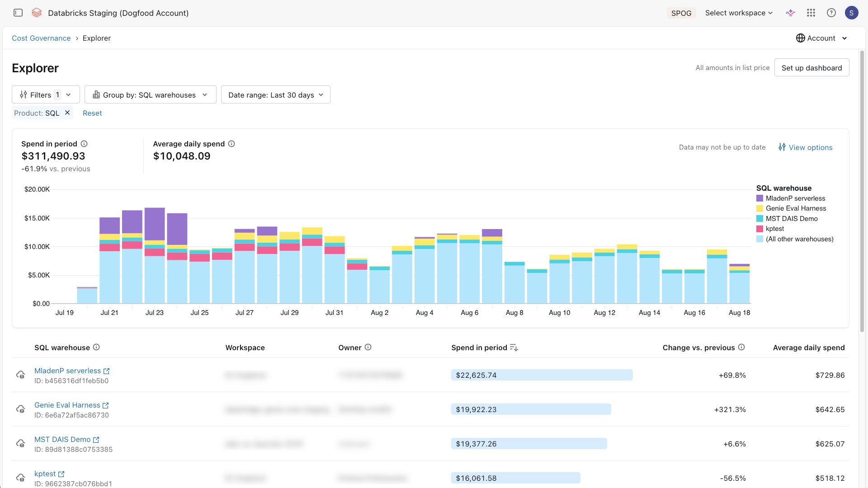Click the Jul 23 chart bar
The image size is (868, 488).
tap(155, 255)
